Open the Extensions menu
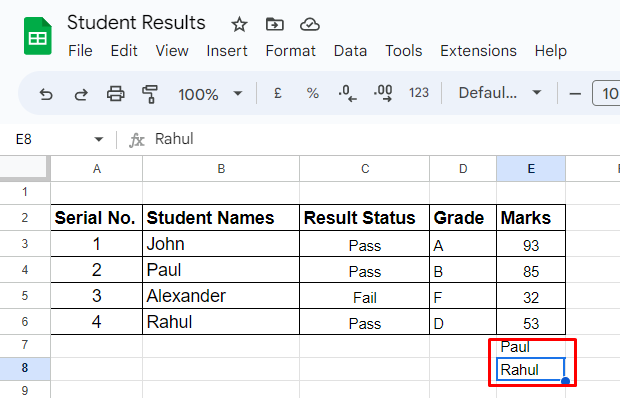 point(478,51)
